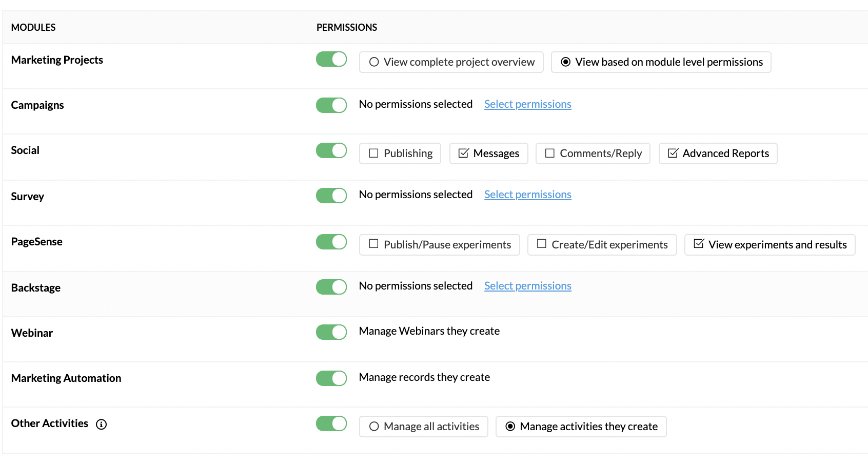Uncheck Advanced Reports permission
This screenshot has width=868, height=463.
(x=718, y=153)
